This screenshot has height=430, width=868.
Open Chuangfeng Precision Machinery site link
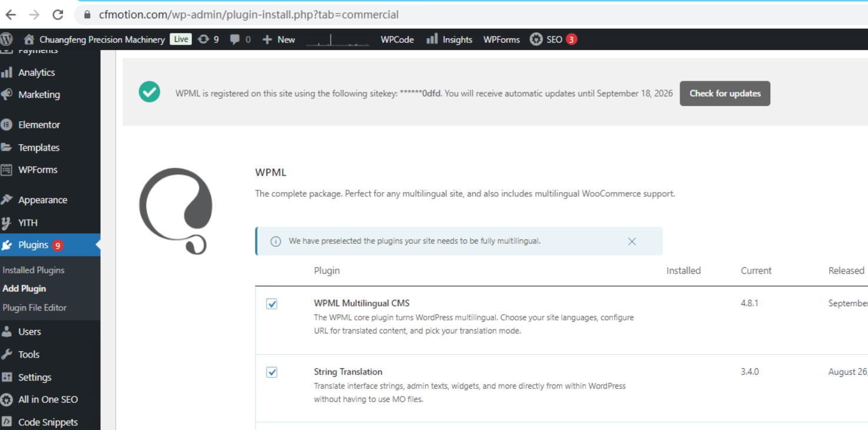pyautogui.click(x=102, y=39)
